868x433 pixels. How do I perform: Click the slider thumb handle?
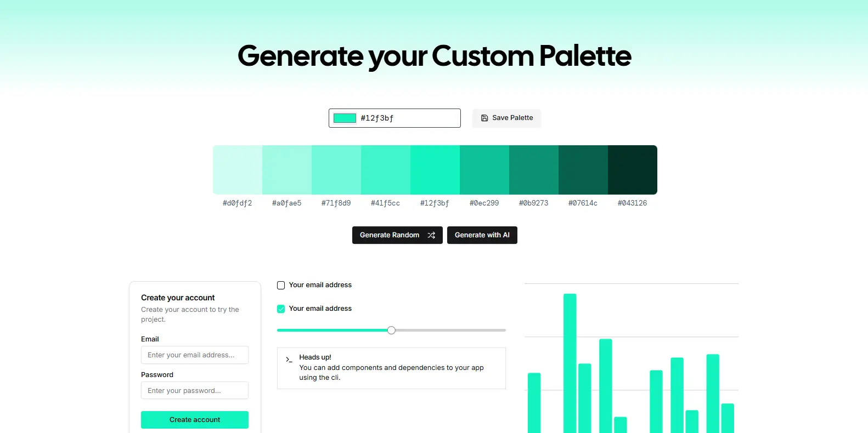tap(391, 330)
